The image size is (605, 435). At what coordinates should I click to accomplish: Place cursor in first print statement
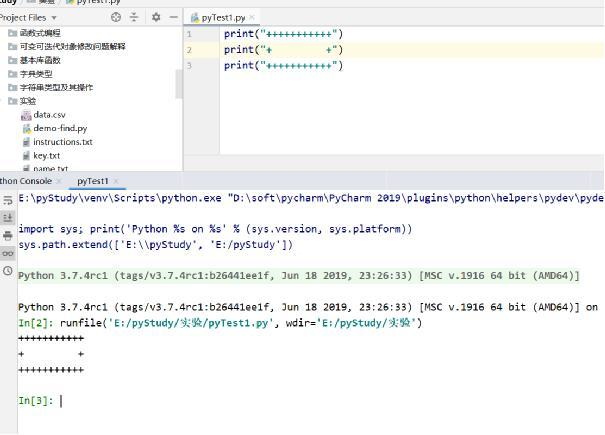(283, 34)
